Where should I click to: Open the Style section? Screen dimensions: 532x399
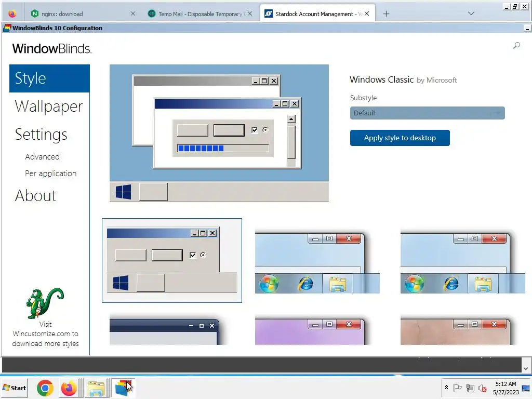click(x=49, y=78)
